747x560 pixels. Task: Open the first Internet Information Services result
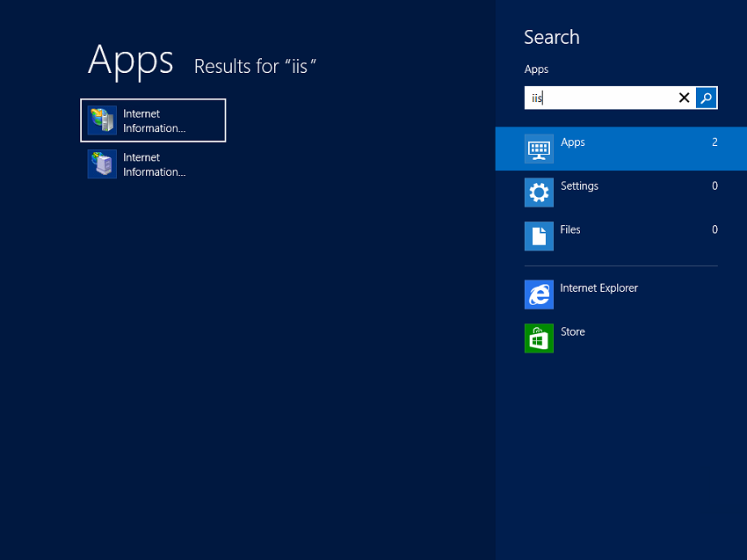click(x=153, y=120)
